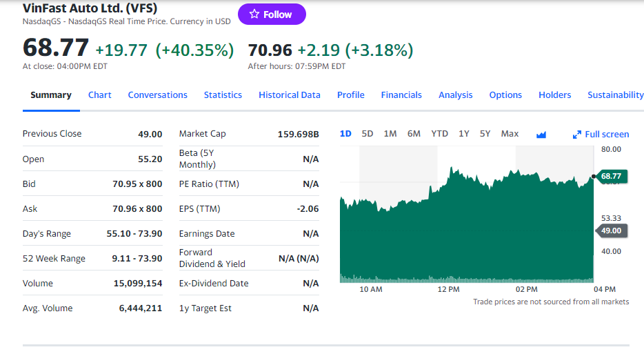Screen dimensions: 644x354
Task: Select the 1D chart range
Action: [x=345, y=134]
